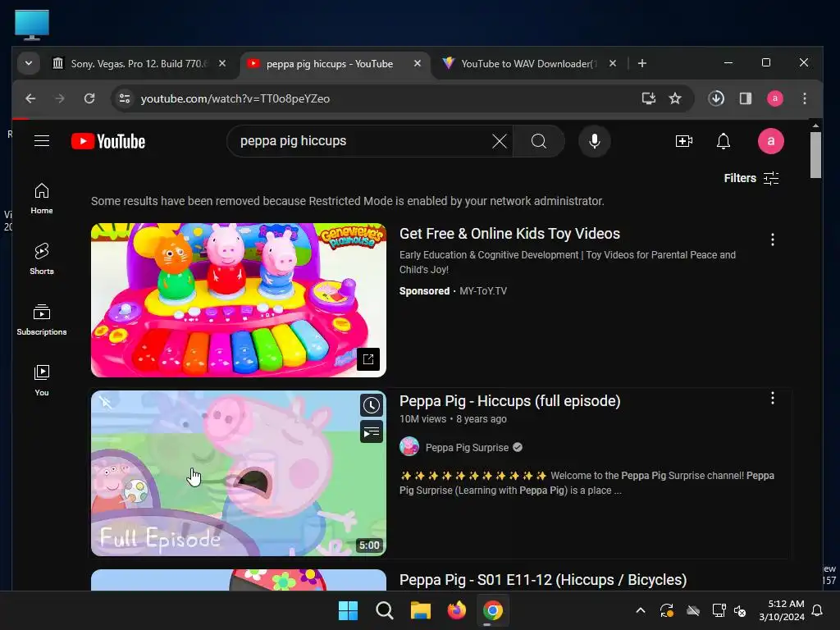The image size is (840, 630).
Task: Install the YouTube app via address bar icon
Action: point(649,98)
